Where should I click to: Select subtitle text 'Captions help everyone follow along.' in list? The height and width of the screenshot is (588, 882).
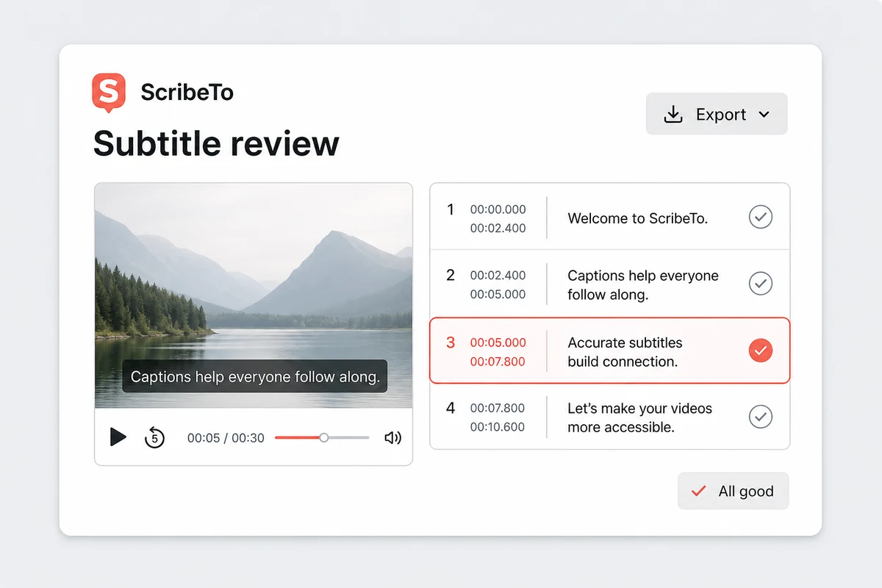[x=643, y=285]
